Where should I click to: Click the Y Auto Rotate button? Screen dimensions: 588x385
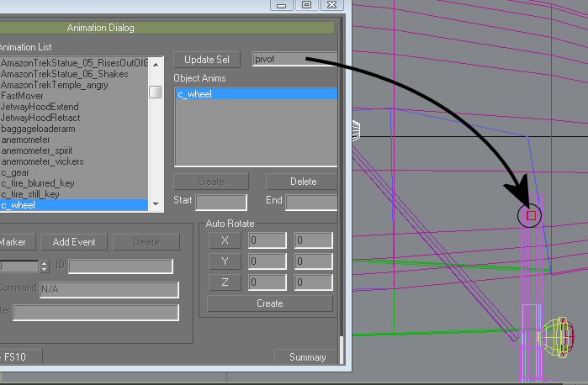point(225,261)
